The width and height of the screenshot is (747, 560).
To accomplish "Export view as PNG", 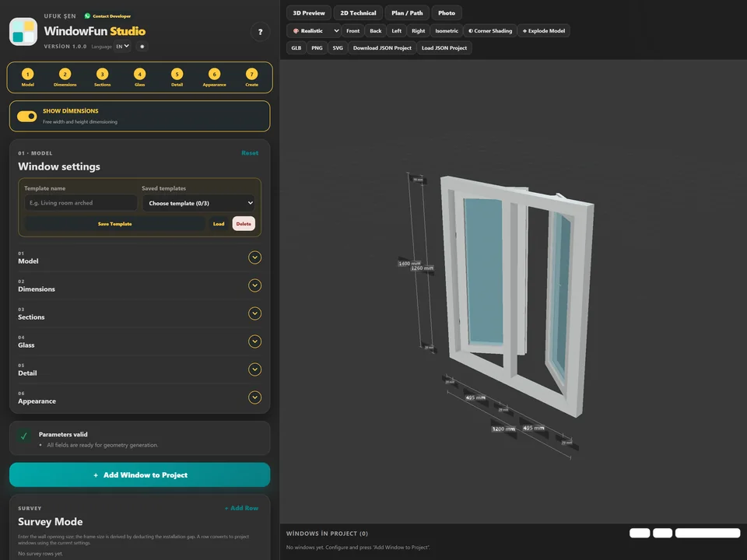I will (317, 48).
